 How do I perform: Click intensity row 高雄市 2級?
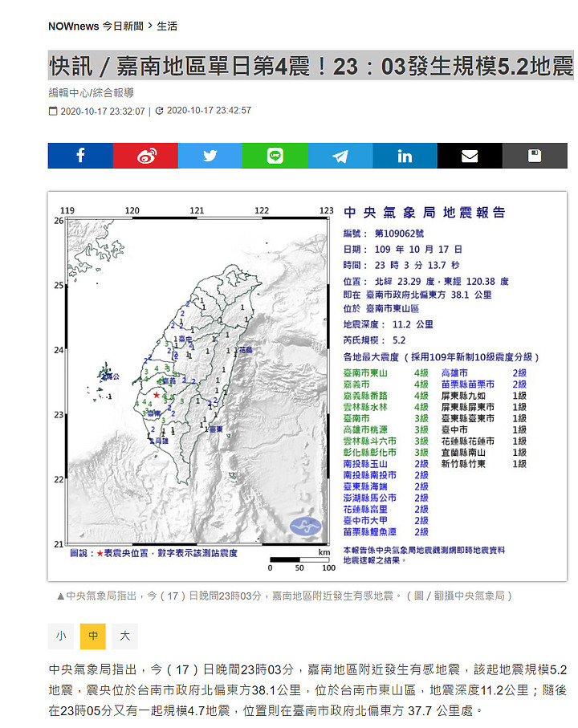[484, 373]
